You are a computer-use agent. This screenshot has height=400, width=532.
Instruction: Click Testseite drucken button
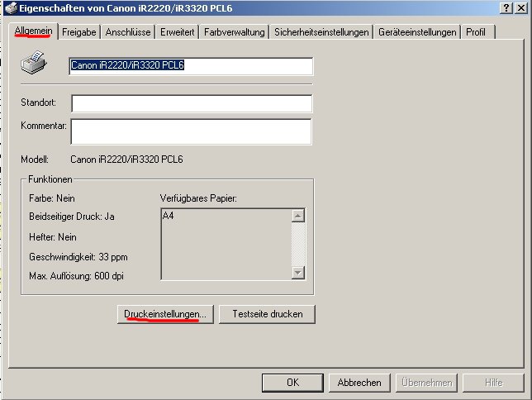coord(267,314)
